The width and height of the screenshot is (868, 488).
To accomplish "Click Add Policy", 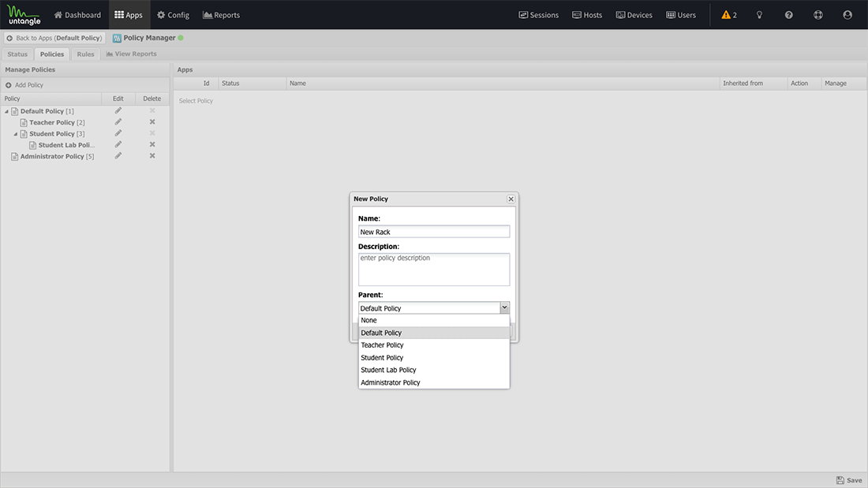I will click(x=24, y=85).
